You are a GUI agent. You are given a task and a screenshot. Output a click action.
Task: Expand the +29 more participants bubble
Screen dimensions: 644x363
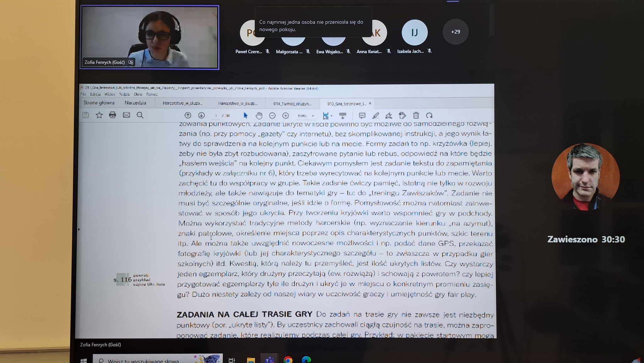(455, 32)
